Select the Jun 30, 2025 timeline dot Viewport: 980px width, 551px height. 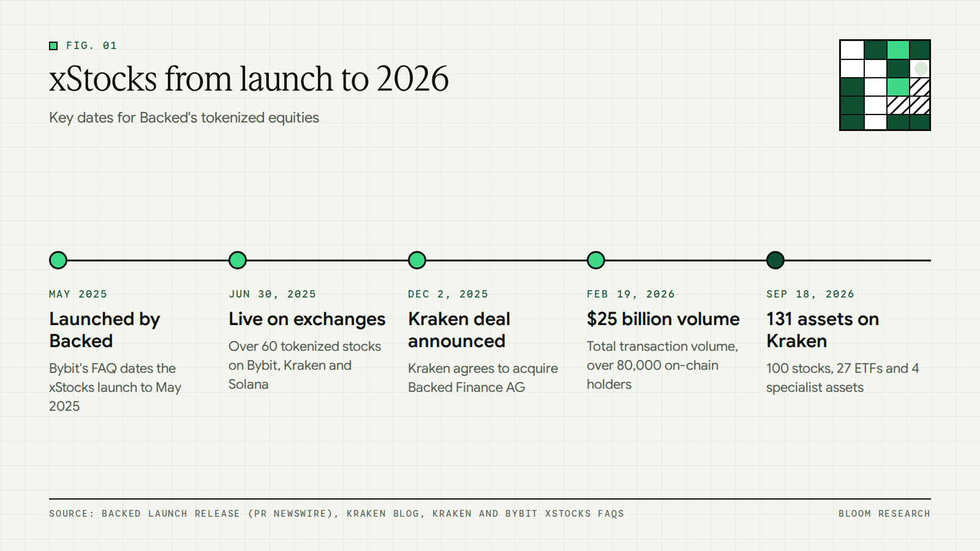(x=238, y=260)
